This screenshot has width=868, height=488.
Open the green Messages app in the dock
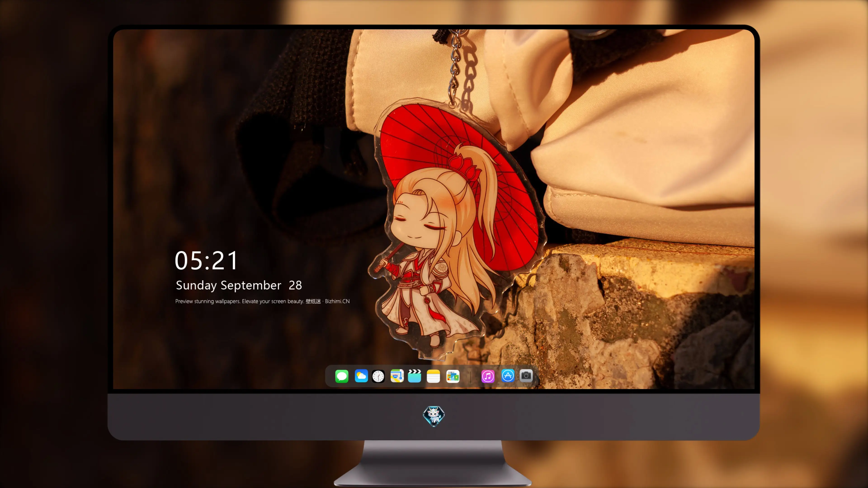tap(342, 376)
